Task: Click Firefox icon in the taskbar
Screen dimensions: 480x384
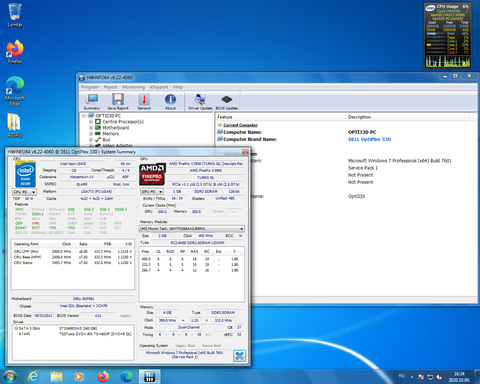Action: pos(103,377)
